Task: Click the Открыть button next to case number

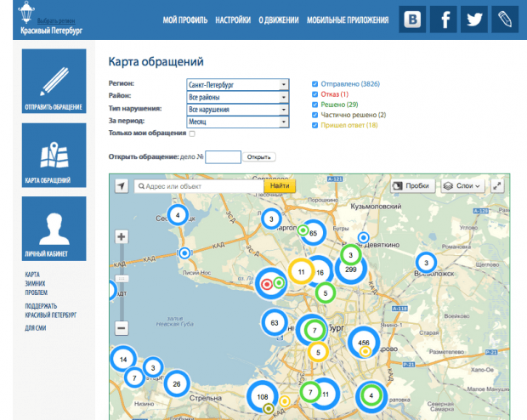Action: pos(260,157)
